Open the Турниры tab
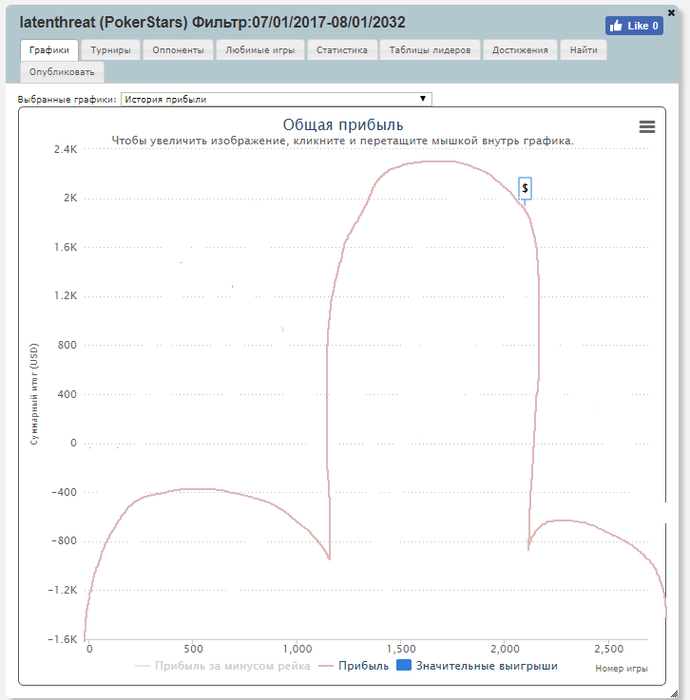Image resolution: width=690 pixels, height=700 pixels. tap(110, 50)
